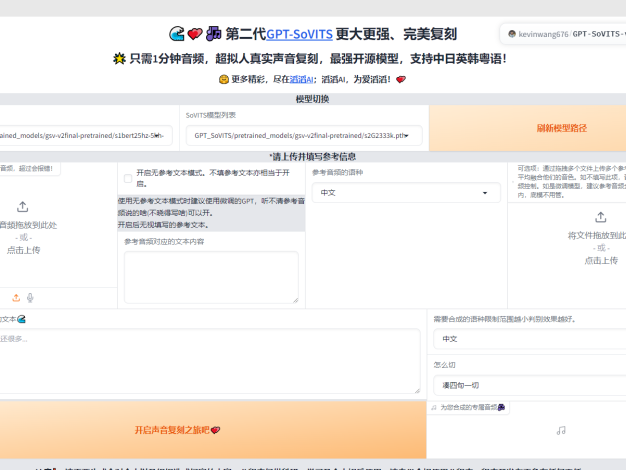This screenshot has width=626, height=470.
Task: Click 点击上传 in the reference audio area
Action: point(23,250)
